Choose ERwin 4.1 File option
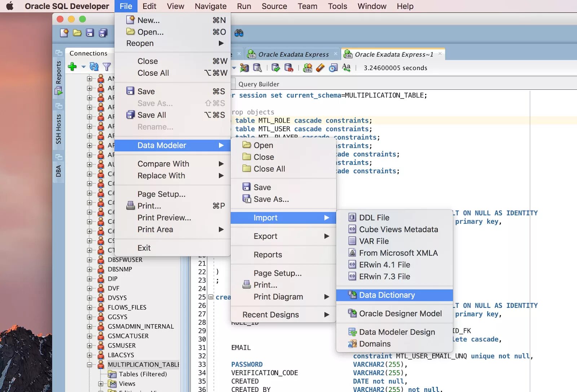Screen dimensions: 577x392 [395, 265]
